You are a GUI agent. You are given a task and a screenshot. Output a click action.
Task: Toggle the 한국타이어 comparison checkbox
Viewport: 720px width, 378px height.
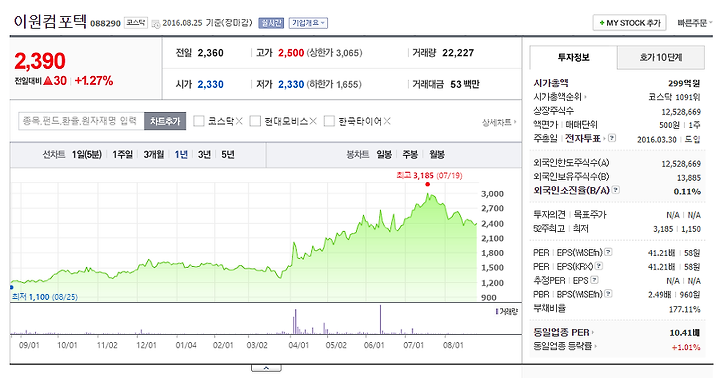click(329, 121)
